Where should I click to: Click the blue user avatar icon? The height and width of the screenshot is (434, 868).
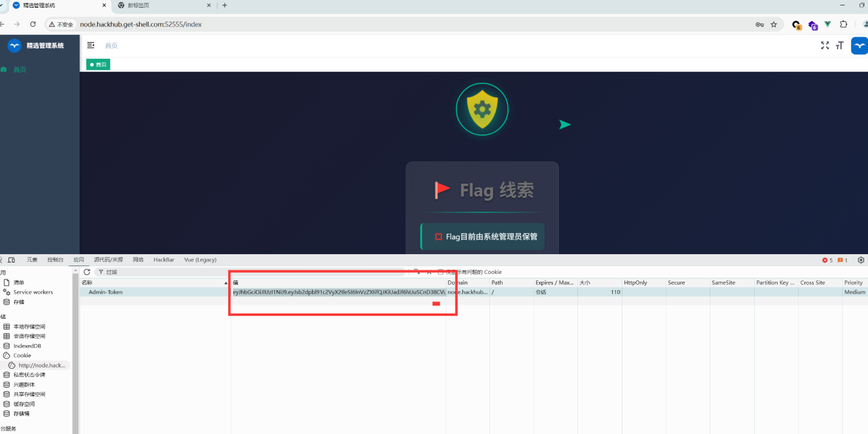pos(859,46)
